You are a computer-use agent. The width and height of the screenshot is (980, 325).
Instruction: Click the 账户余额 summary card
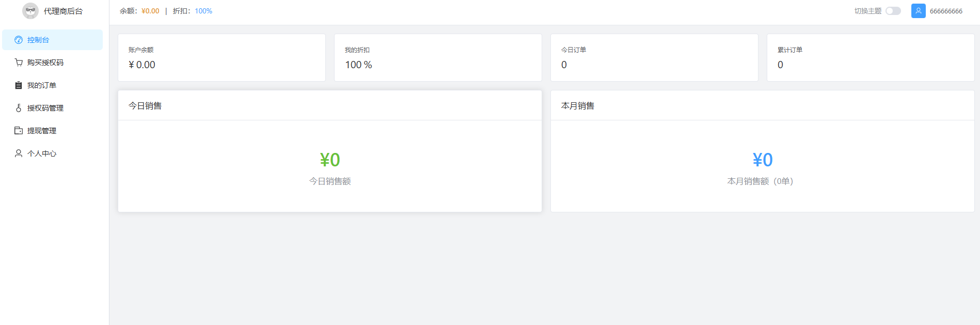[x=222, y=57]
